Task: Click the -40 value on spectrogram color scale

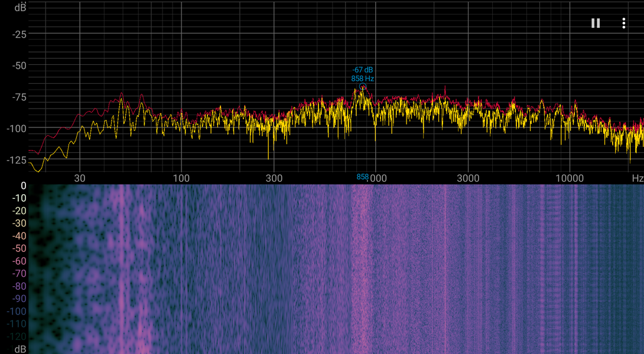Action: click(19, 236)
